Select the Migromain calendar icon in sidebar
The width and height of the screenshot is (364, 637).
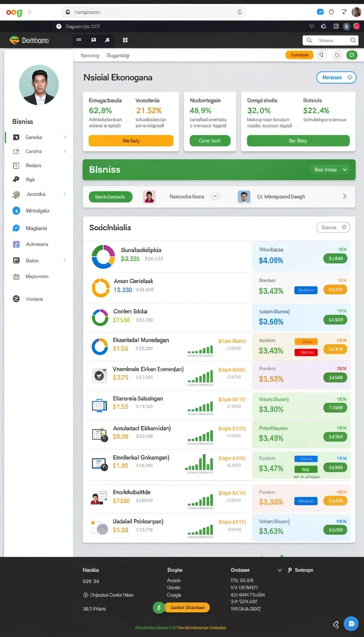point(16,276)
